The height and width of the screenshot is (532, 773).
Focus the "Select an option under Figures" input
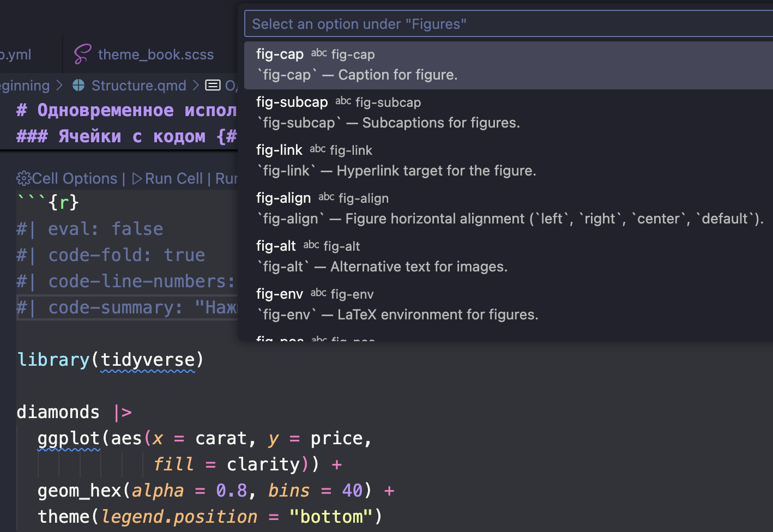pyautogui.click(x=509, y=24)
